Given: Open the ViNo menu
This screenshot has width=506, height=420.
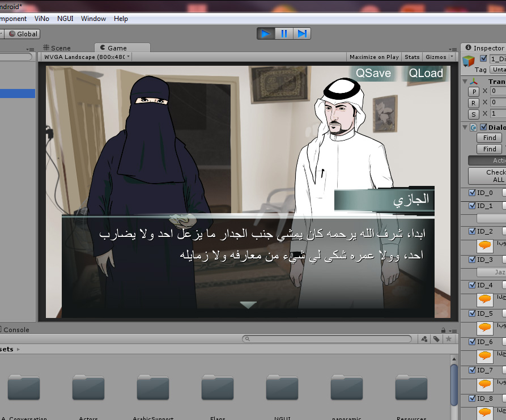Looking at the screenshot, I should [x=42, y=19].
